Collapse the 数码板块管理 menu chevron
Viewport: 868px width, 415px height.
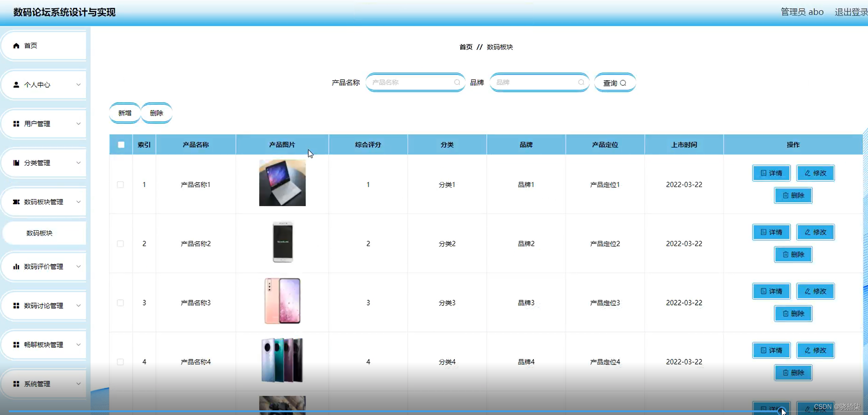point(78,202)
